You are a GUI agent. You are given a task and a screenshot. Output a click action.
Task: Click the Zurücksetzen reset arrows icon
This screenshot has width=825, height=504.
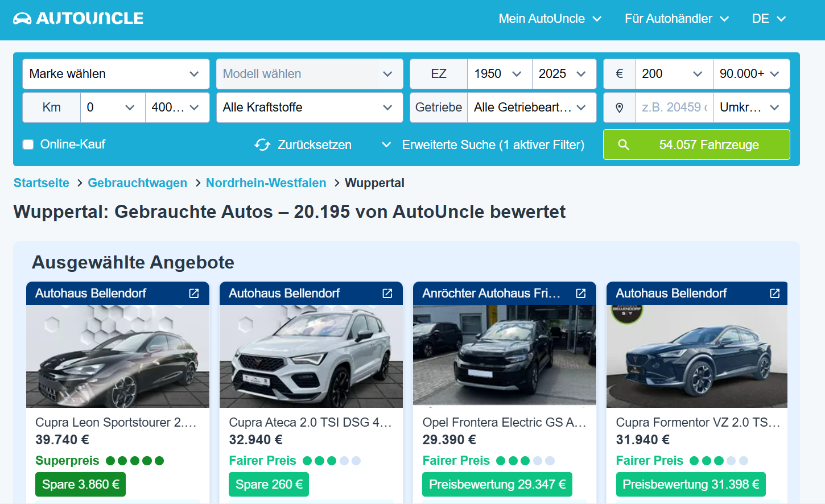pos(262,145)
